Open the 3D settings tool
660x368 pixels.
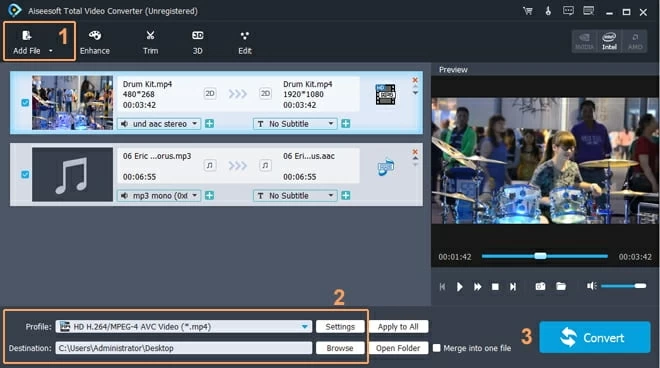[197, 43]
